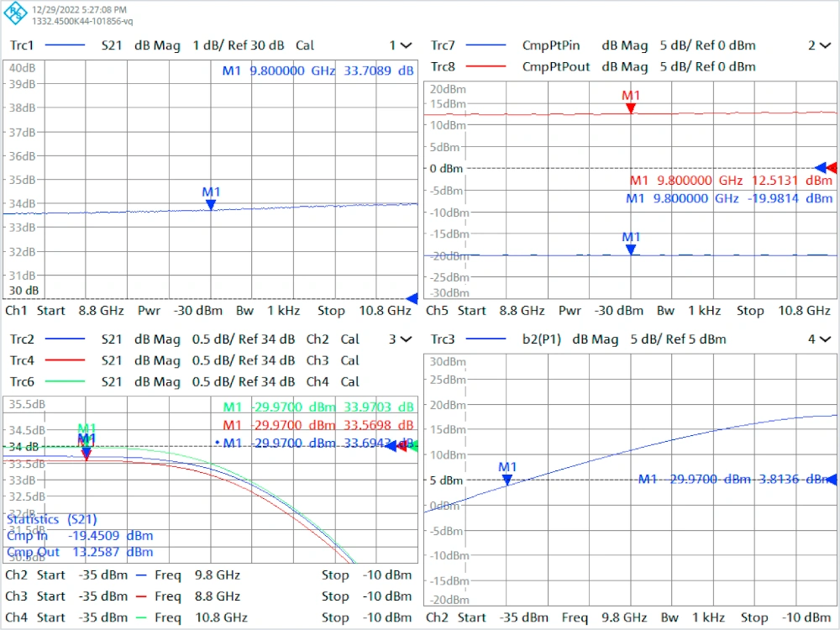Viewport: 840px width, 630px height.
Task: Click the b2(P1) measurement label
Action: pyautogui.click(x=541, y=339)
